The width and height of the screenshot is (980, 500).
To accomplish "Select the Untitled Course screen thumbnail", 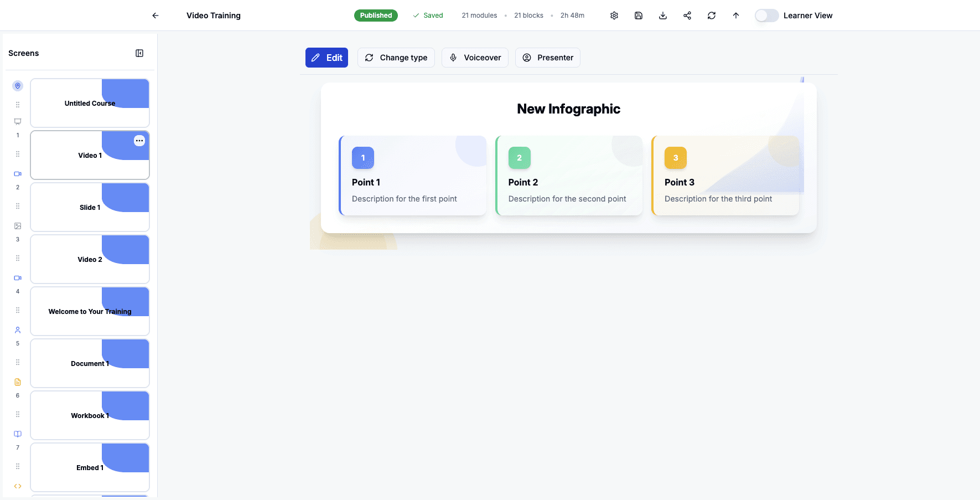I will (90, 103).
